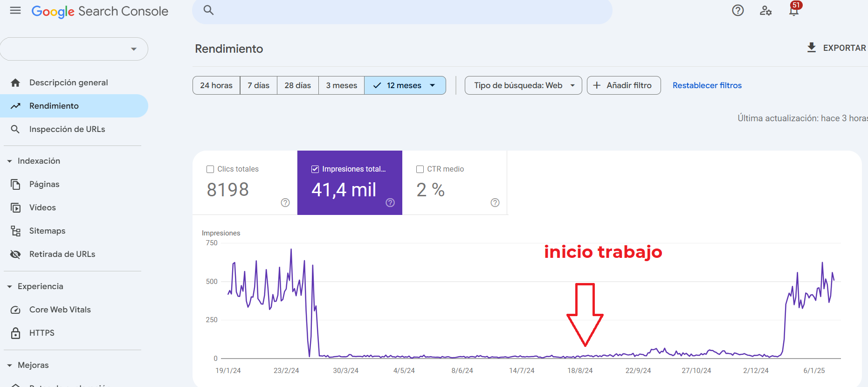868x387 pixels.
Task: Uncheck the Impresiones totales checkbox
Action: [315, 169]
